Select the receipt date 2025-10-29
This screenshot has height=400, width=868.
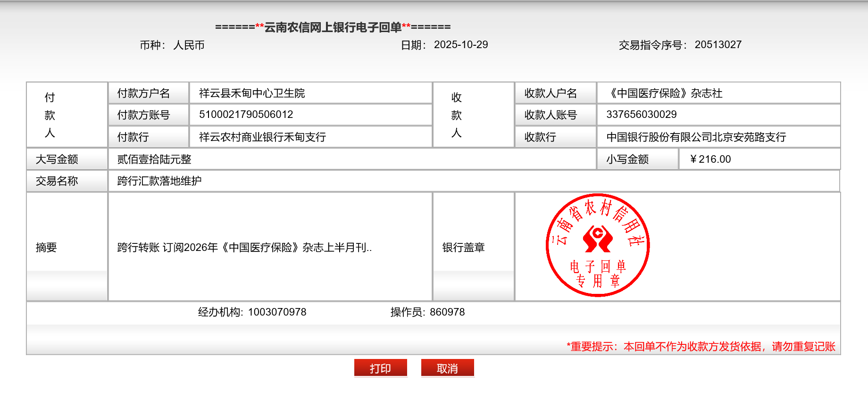coord(460,45)
